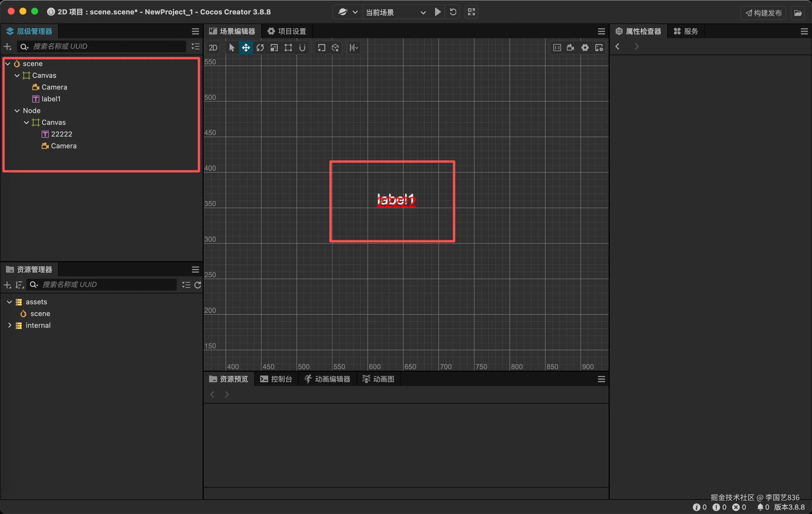Screen dimensions: 812x514
Task: Click the refresh icon in assets panel
Action: (198, 285)
